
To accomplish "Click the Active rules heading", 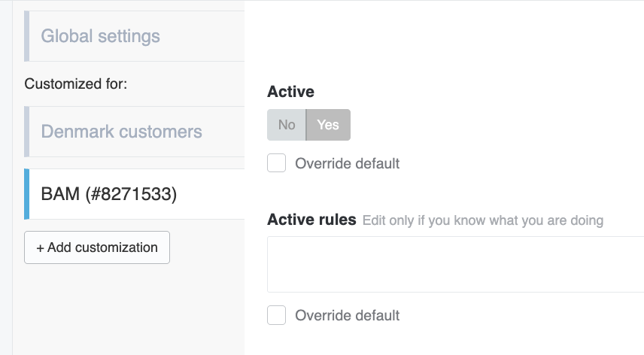I will pyautogui.click(x=311, y=220).
